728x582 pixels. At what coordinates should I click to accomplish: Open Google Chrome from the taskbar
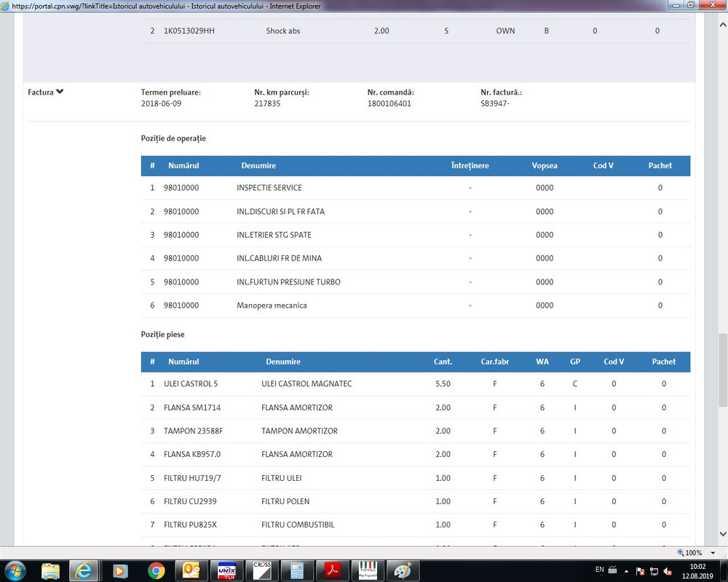click(x=157, y=570)
